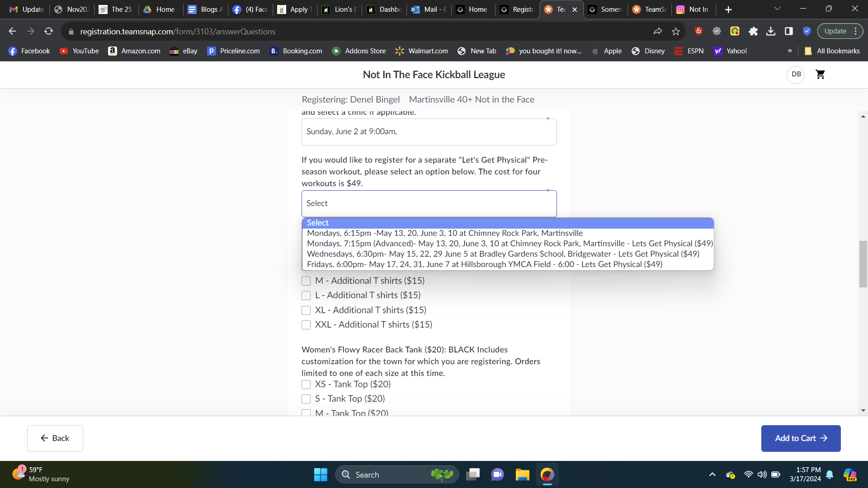Bookmark this page with the star icon
The width and height of the screenshot is (868, 488).
point(676,31)
